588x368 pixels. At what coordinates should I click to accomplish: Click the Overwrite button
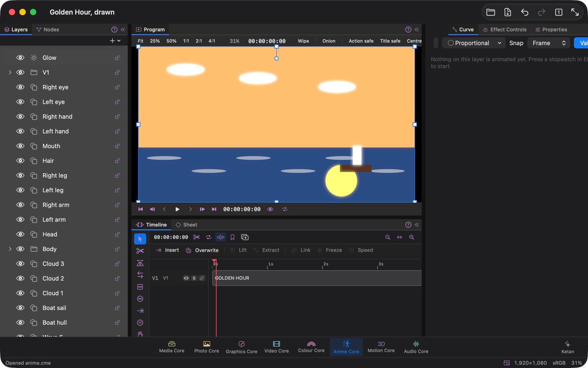click(x=202, y=250)
